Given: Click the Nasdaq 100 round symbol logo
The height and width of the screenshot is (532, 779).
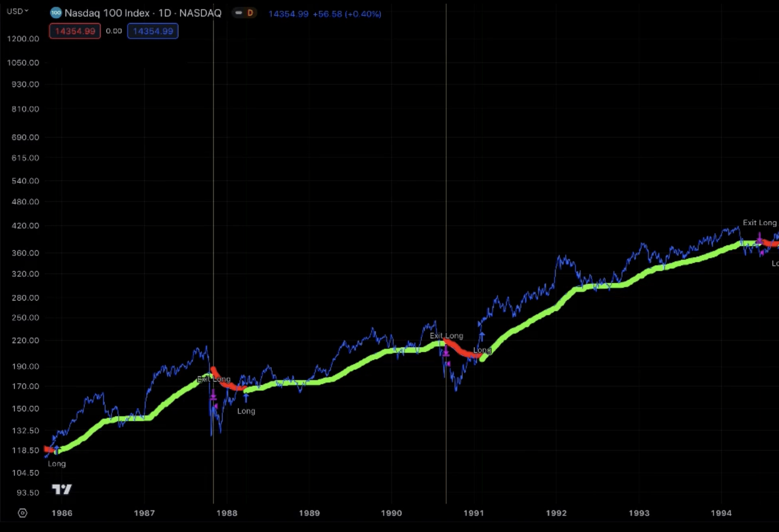Looking at the screenshot, I should pyautogui.click(x=56, y=13).
